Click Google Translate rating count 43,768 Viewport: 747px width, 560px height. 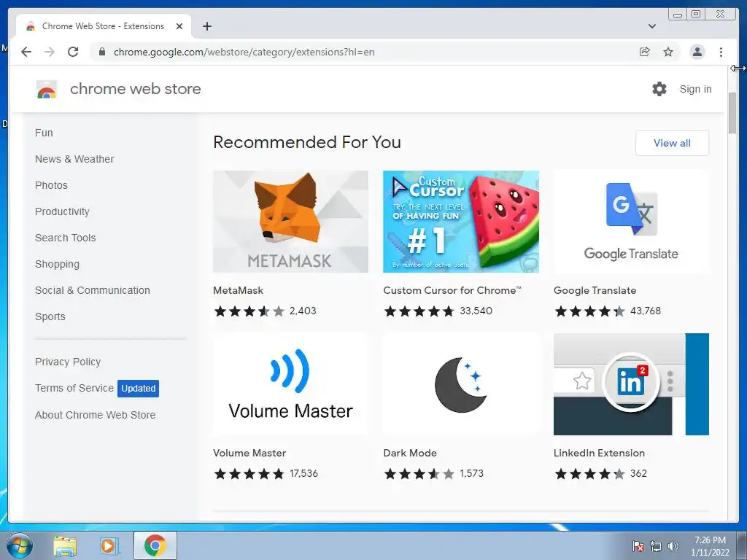(646, 311)
